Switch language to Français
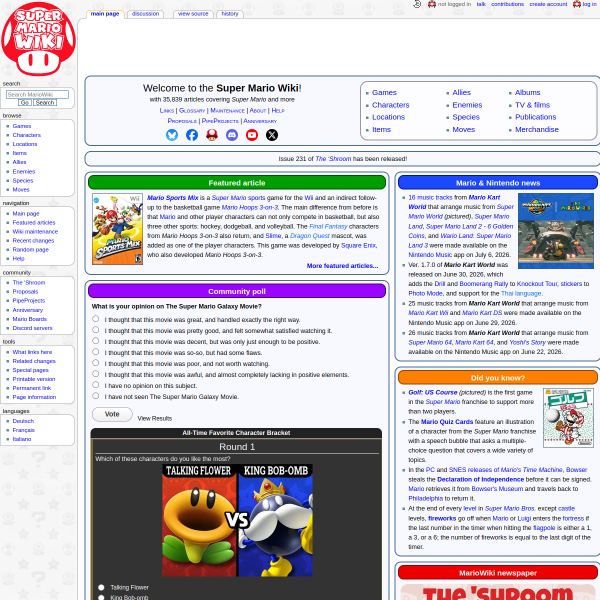 tap(23, 430)
